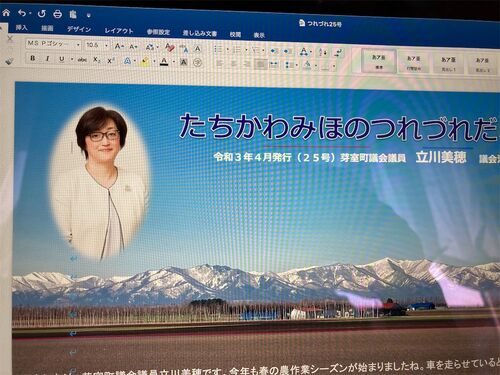This screenshot has height=375, width=500.
Task: Click the bulleted list icon
Action: click(218, 50)
